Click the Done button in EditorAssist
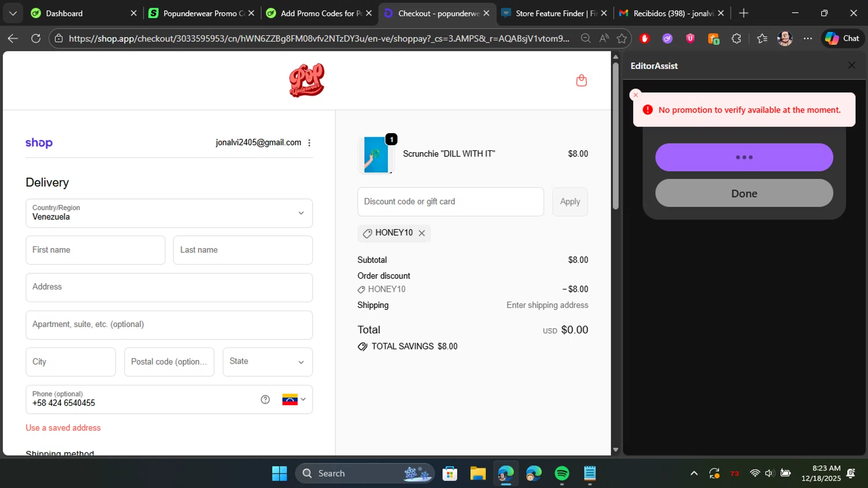The image size is (868, 488). tap(744, 193)
